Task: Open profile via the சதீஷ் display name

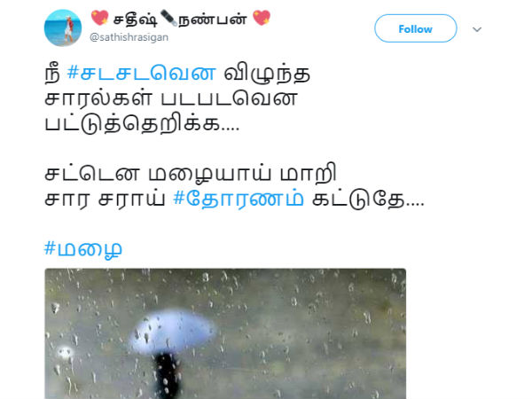Action: point(135,19)
